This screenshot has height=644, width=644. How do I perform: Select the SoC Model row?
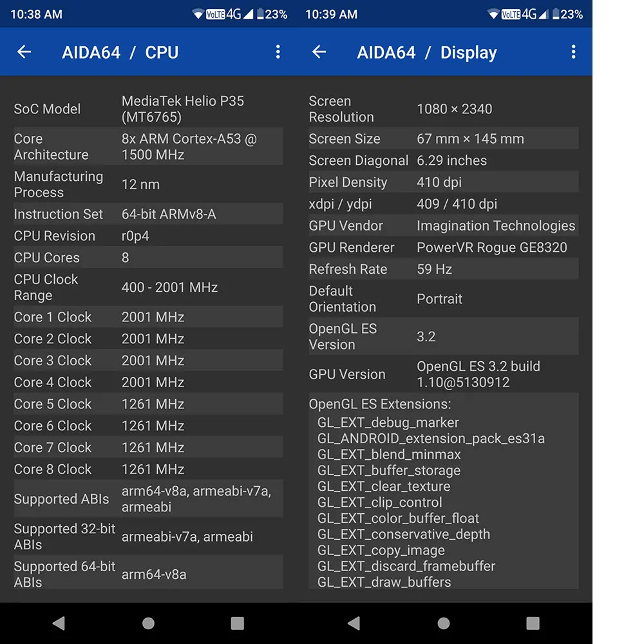[148, 109]
